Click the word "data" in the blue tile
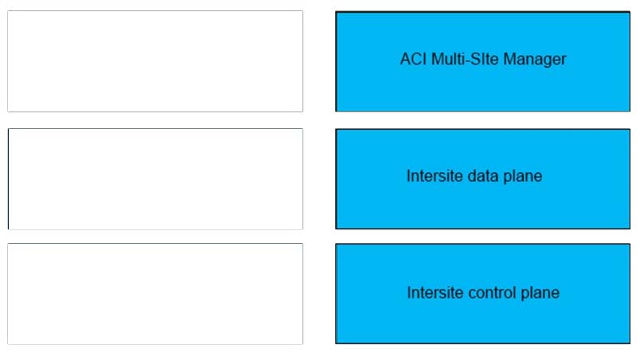The image size is (644, 364). pyautogui.click(x=483, y=176)
